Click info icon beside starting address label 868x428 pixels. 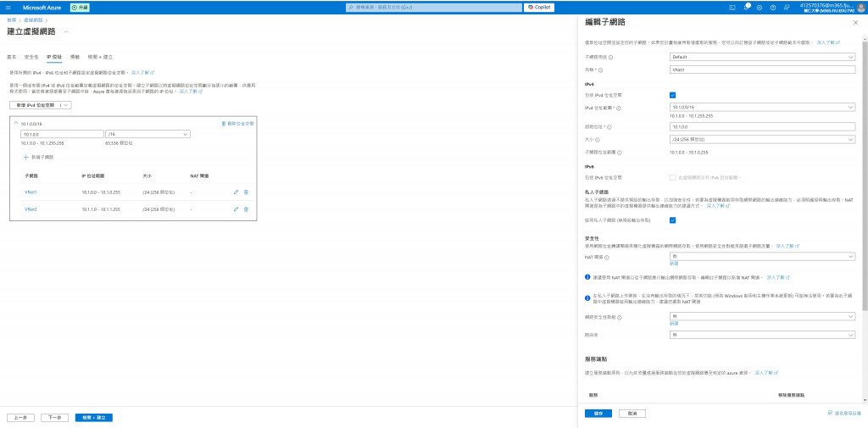pos(609,127)
